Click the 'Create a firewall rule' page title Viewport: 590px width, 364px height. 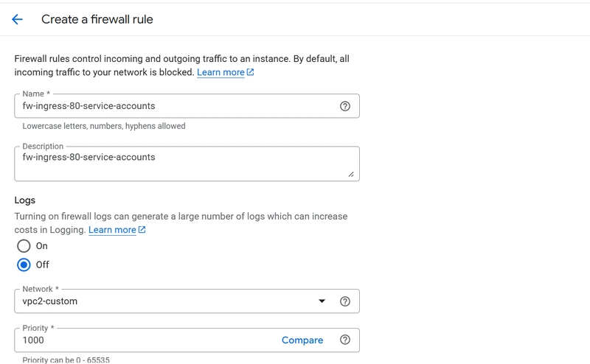click(97, 19)
